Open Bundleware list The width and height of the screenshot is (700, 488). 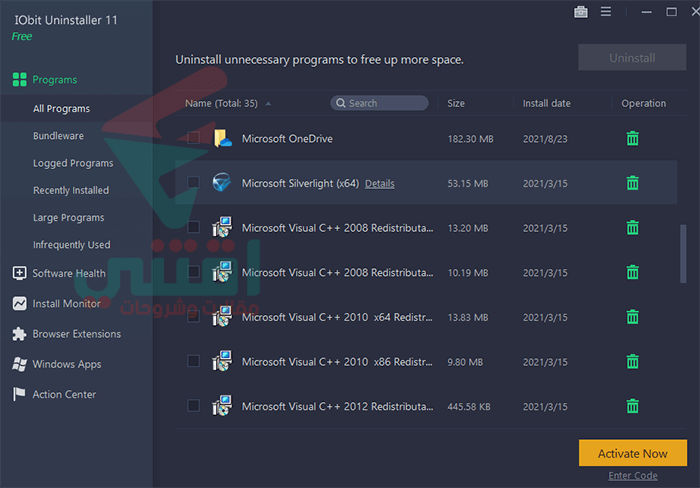(x=58, y=136)
